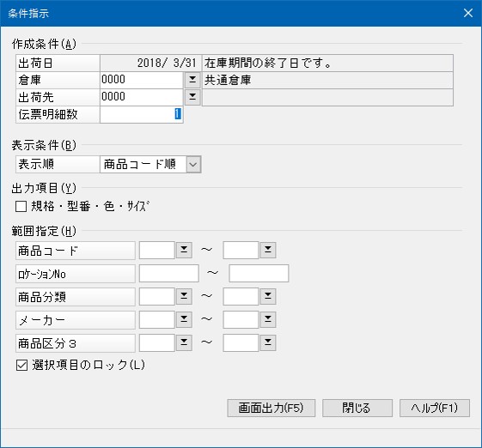Viewport: 482px width, 448px height.
Task: Open the 商品区分3 end range lookup button
Action: 268,342
